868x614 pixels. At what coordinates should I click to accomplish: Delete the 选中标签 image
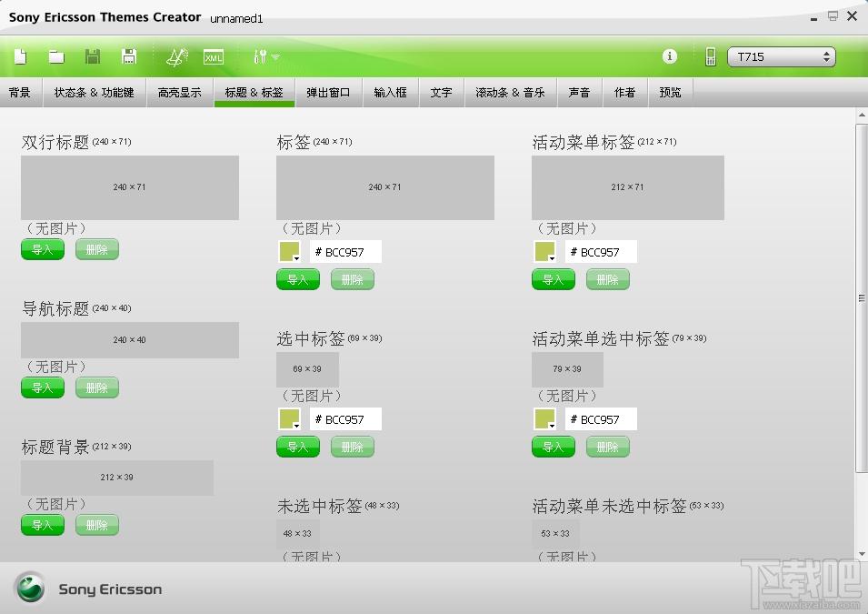click(352, 447)
